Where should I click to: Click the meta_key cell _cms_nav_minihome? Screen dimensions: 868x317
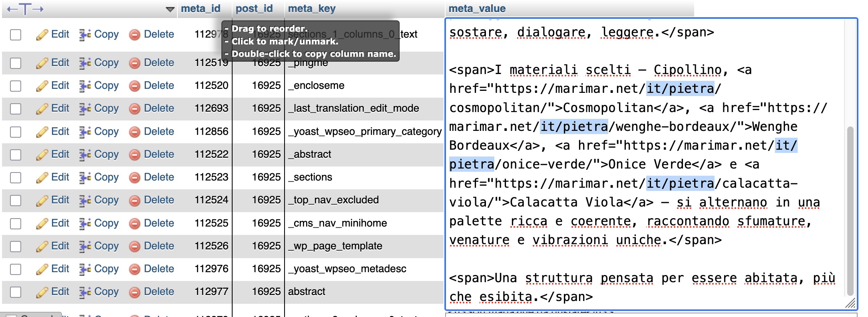pos(337,223)
